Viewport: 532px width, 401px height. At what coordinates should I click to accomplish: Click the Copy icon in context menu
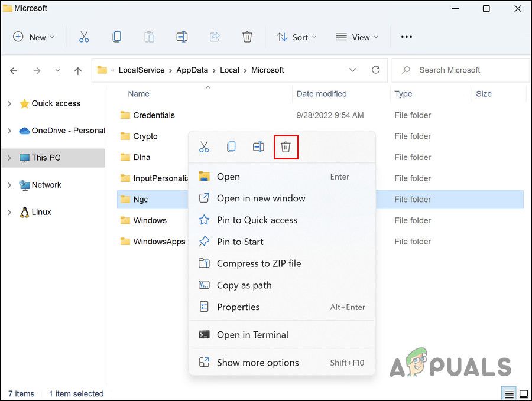[x=231, y=147]
